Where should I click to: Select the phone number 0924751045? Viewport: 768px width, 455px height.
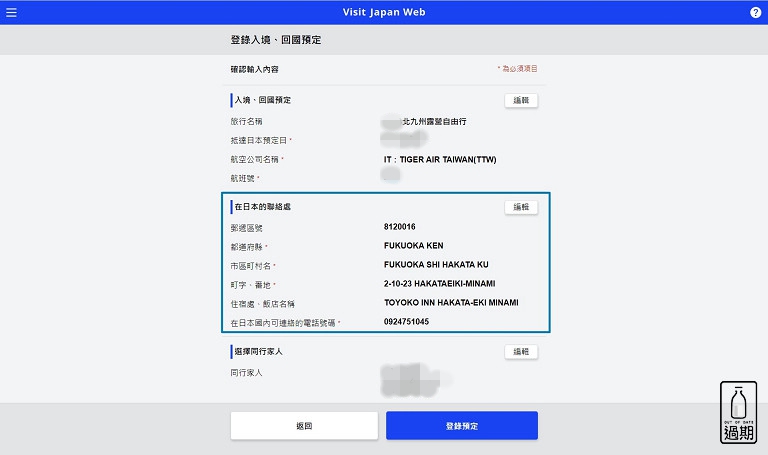pos(407,322)
